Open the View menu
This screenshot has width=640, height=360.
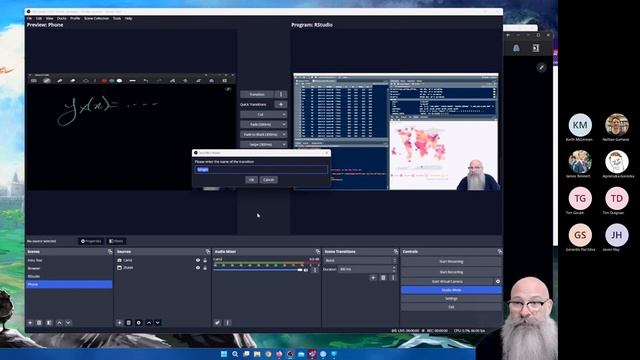pos(49,18)
